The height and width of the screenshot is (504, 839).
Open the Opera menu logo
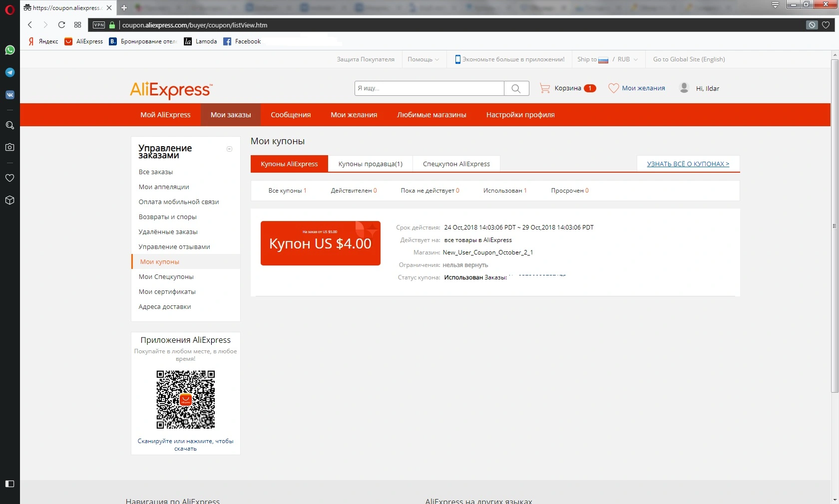coord(9,9)
